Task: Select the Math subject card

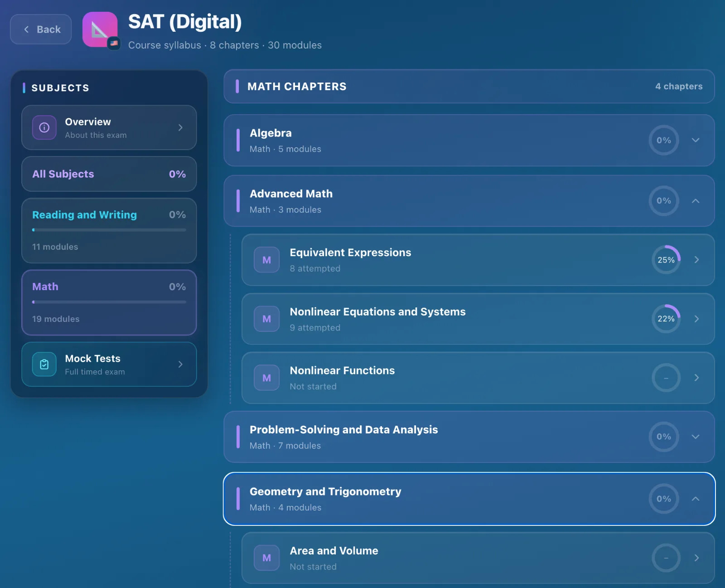Action: tap(109, 303)
